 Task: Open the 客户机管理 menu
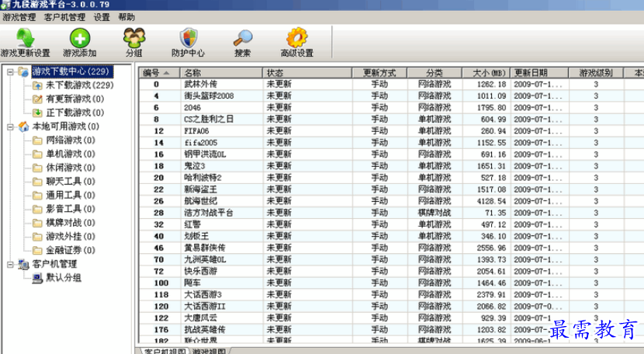(x=64, y=17)
